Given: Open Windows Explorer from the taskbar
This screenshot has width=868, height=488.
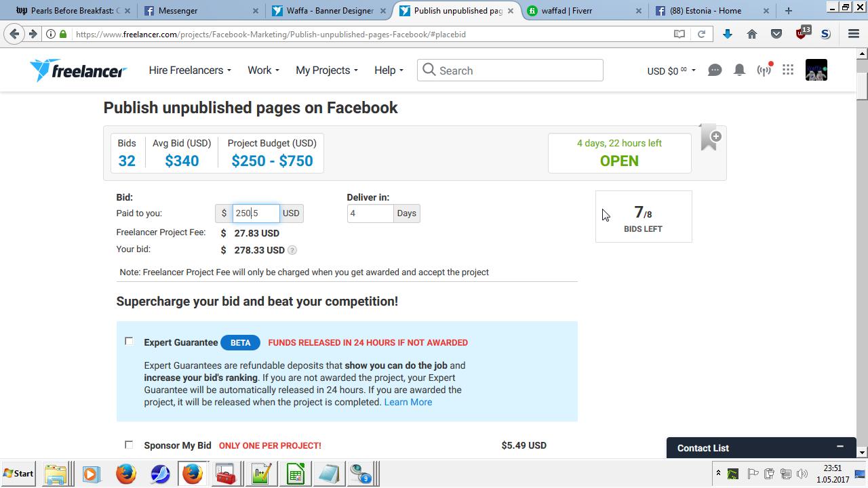Looking at the screenshot, I should pos(55,474).
